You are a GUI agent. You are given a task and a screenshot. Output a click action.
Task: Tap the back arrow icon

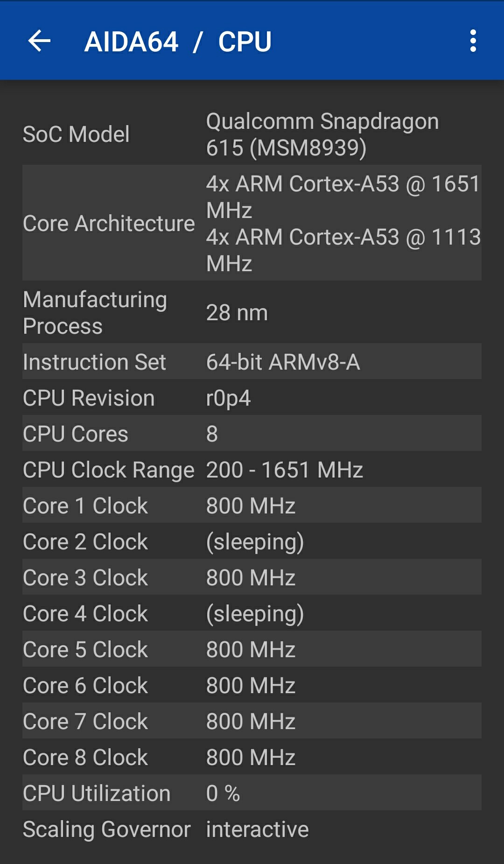(39, 41)
